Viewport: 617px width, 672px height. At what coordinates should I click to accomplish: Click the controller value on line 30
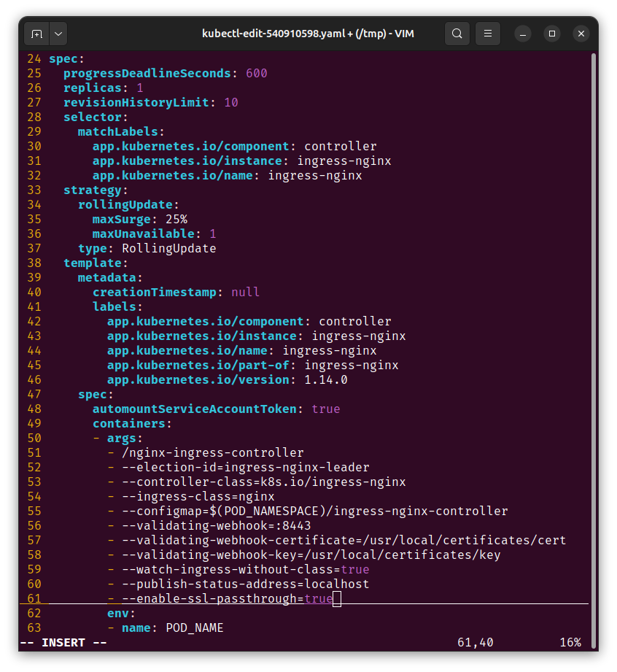tap(340, 146)
